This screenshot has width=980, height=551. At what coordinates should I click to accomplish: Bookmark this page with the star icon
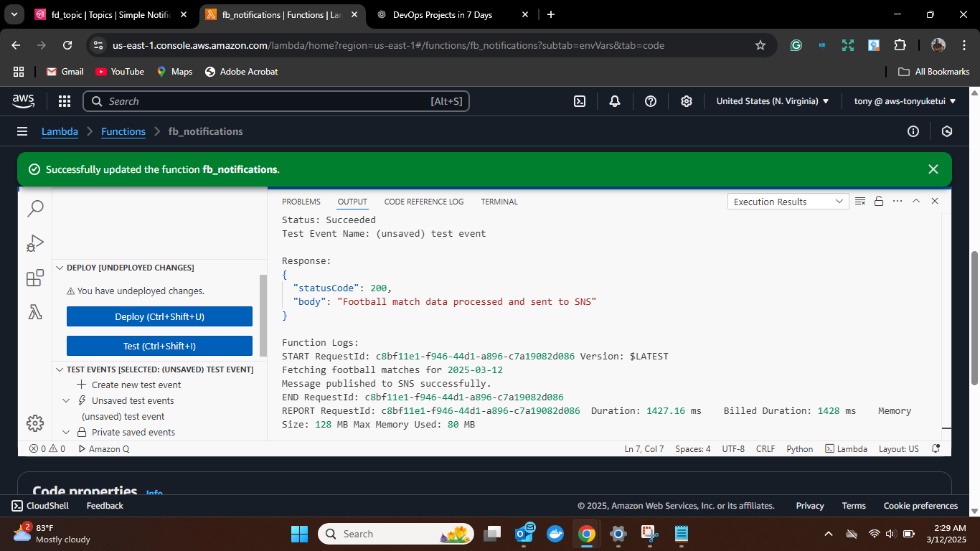tap(760, 45)
